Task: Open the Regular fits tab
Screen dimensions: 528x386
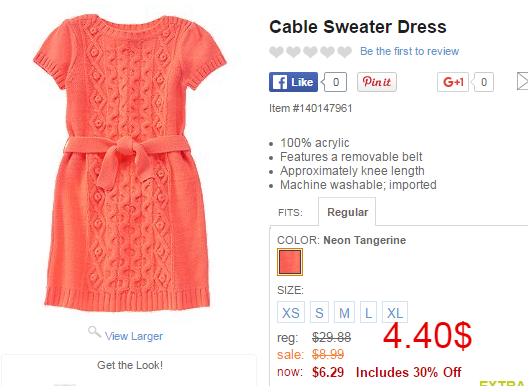Action: coord(347,212)
